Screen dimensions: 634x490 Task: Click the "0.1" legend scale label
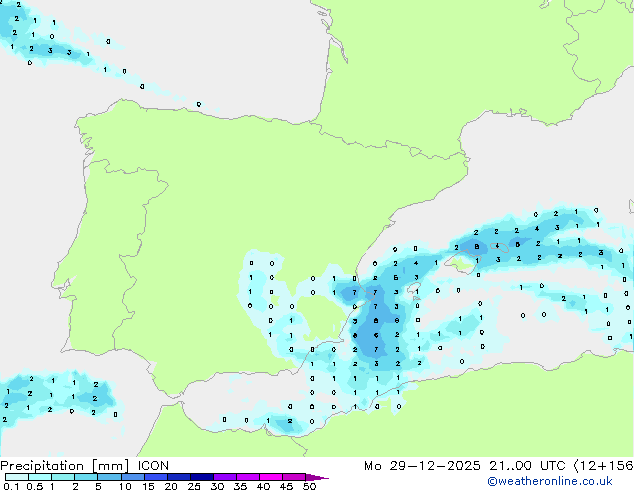[11, 486]
